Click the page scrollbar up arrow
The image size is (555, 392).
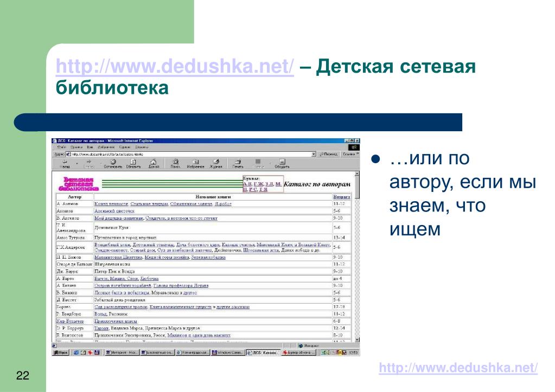point(357,174)
